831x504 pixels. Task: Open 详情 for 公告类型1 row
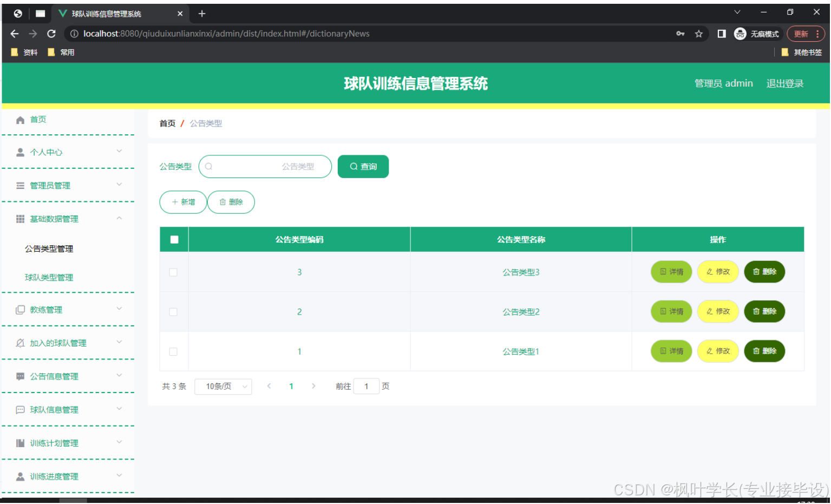pos(671,351)
